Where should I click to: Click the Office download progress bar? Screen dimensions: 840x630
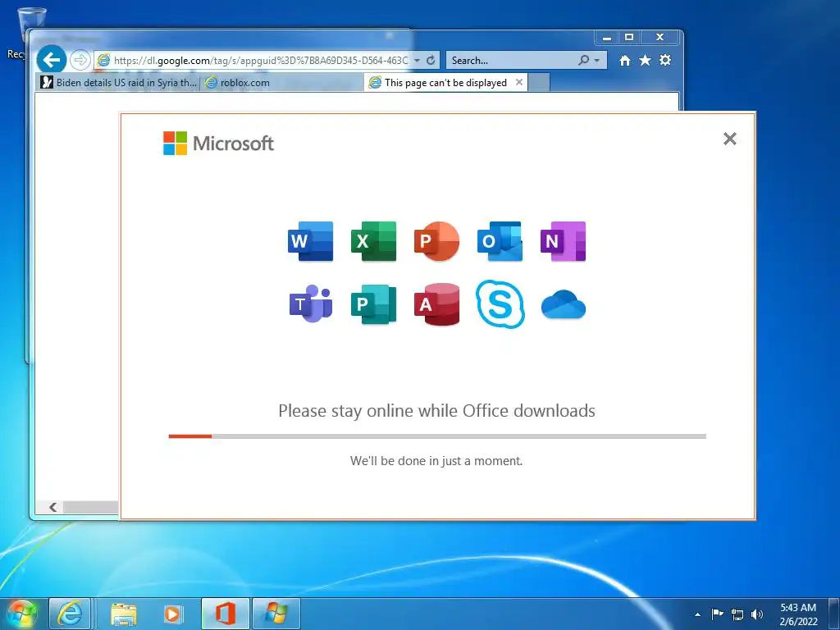(x=437, y=436)
